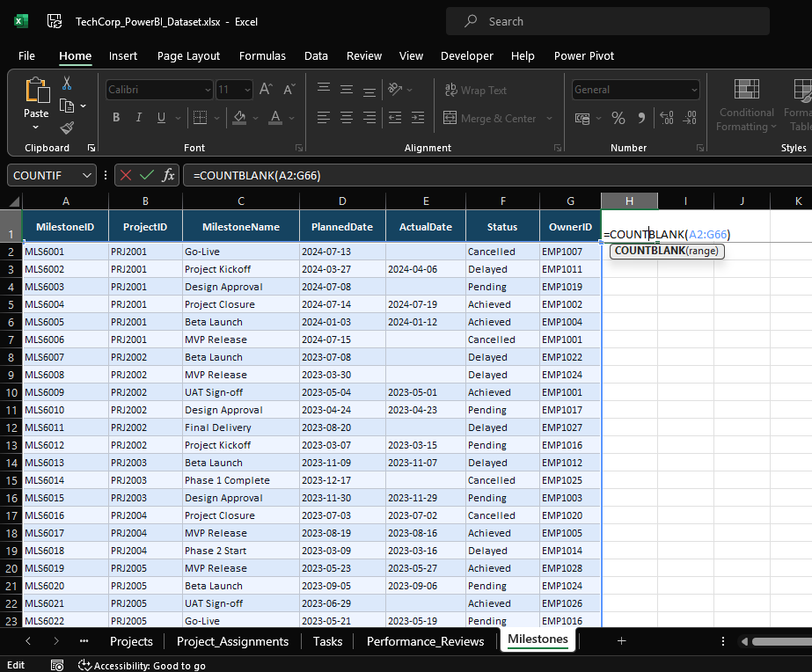The width and height of the screenshot is (812, 672).
Task: Switch to the Formulas ribbon tab
Action: coord(262,56)
